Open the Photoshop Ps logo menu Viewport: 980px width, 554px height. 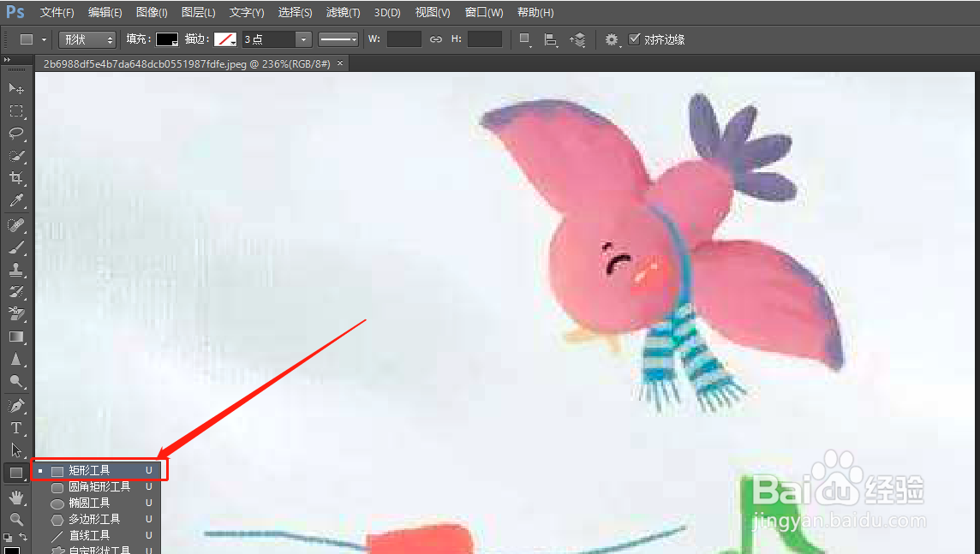click(15, 12)
